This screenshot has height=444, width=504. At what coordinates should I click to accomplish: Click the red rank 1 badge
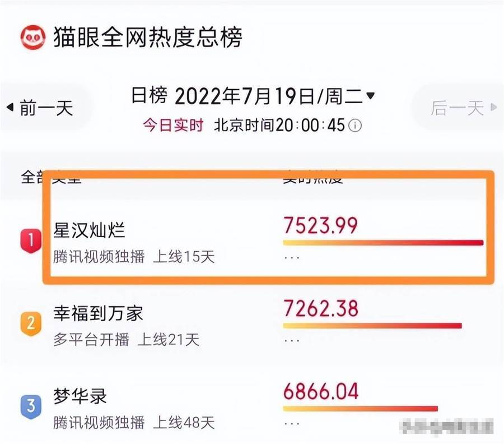click(31, 240)
